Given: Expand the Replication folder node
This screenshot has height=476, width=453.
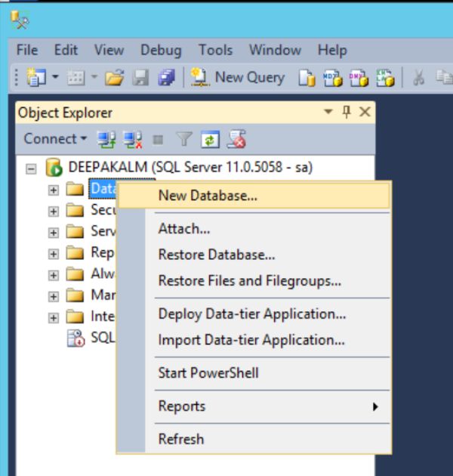Looking at the screenshot, I should (x=54, y=254).
